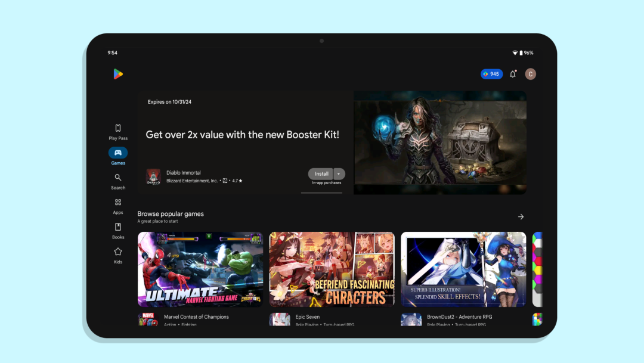Open Diablo Immortal banner artwork
This screenshot has width=644, height=363.
(440, 142)
